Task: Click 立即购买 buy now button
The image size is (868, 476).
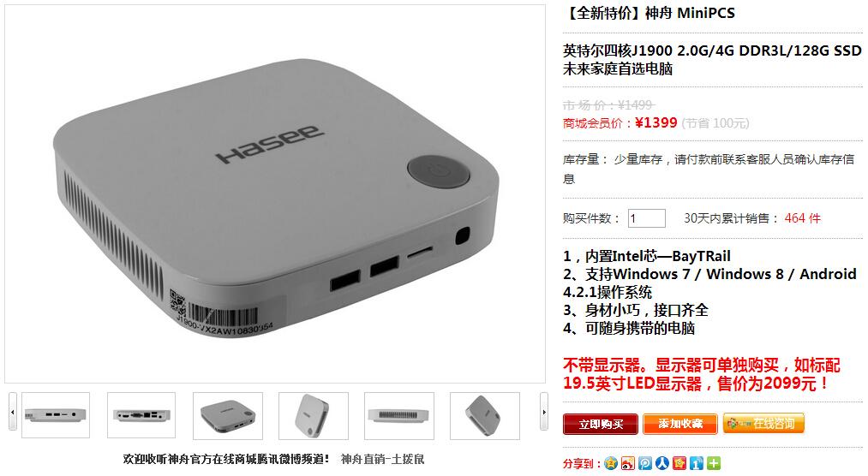Action: click(601, 424)
